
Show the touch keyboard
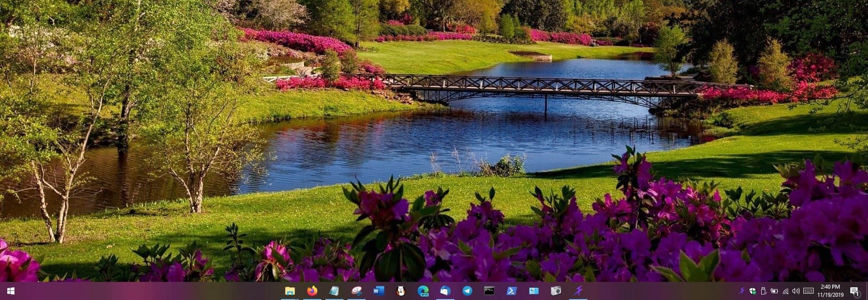pos(808,291)
